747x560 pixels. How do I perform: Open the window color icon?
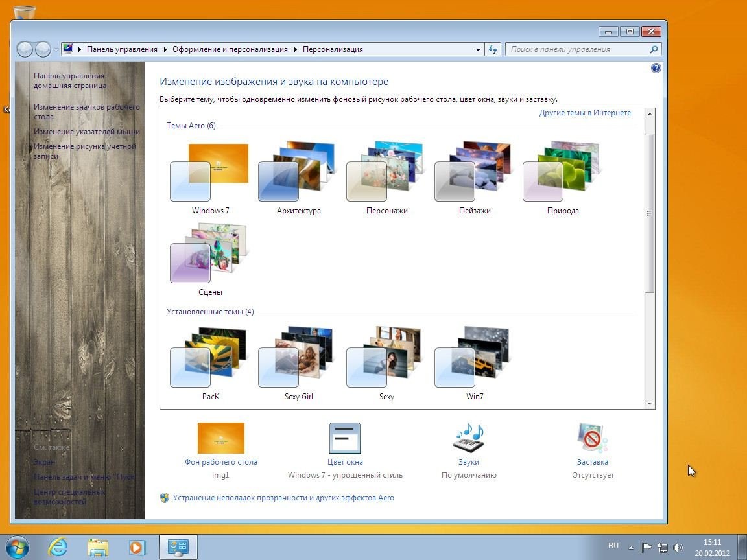tap(345, 438)
